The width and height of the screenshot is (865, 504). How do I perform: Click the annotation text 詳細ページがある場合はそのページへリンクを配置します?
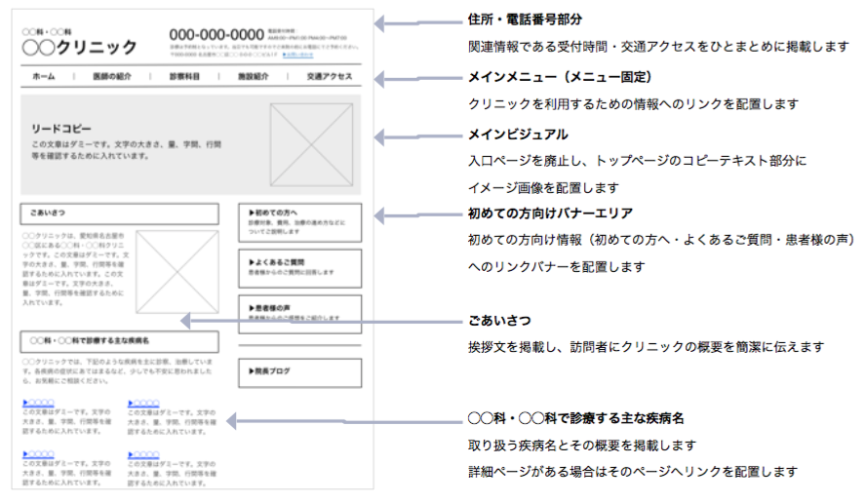coord(633,472)
